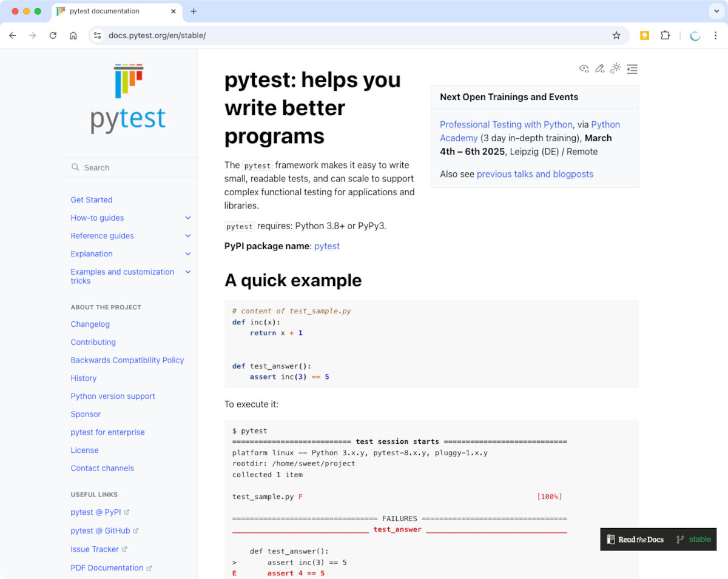This screenshot has width=728, height=579.
Task: Select the pytest documentation browser tab
Action: [x=115, y=12]
